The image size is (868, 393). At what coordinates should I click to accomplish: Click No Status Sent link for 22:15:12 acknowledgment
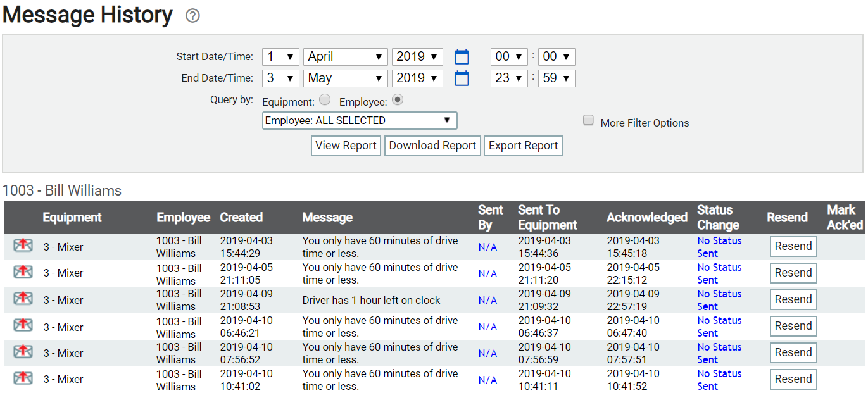click(719, 273)
